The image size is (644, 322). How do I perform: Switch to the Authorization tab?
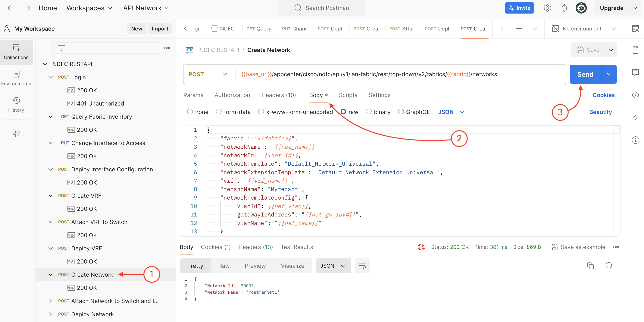pos(232,95)
